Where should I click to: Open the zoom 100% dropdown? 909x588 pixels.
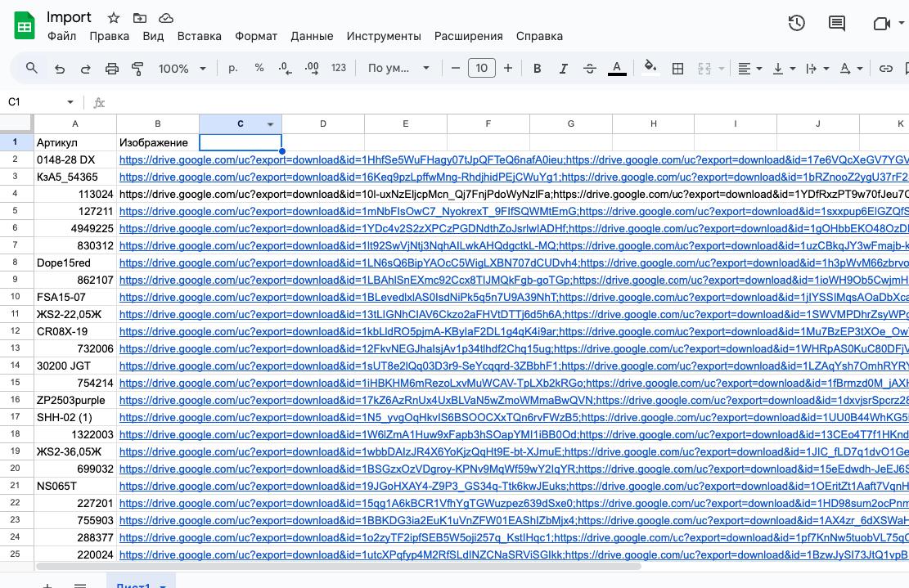[x=182, y=69]
